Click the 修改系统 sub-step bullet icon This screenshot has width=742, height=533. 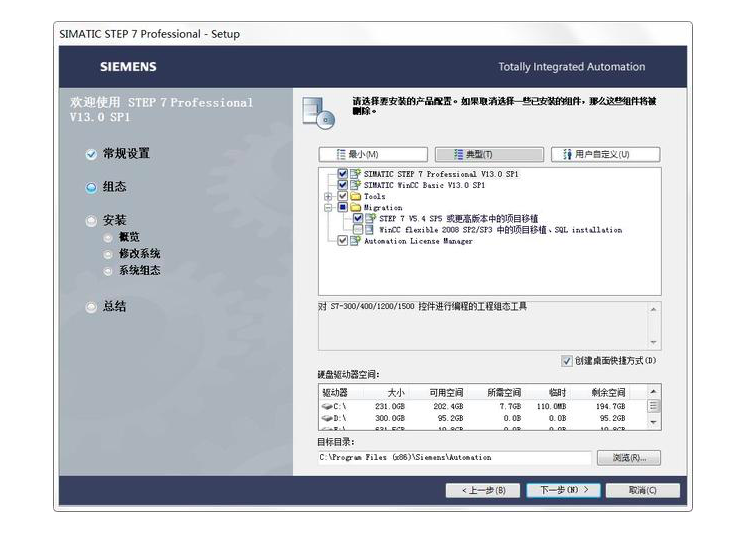click(x=108, y=255)
